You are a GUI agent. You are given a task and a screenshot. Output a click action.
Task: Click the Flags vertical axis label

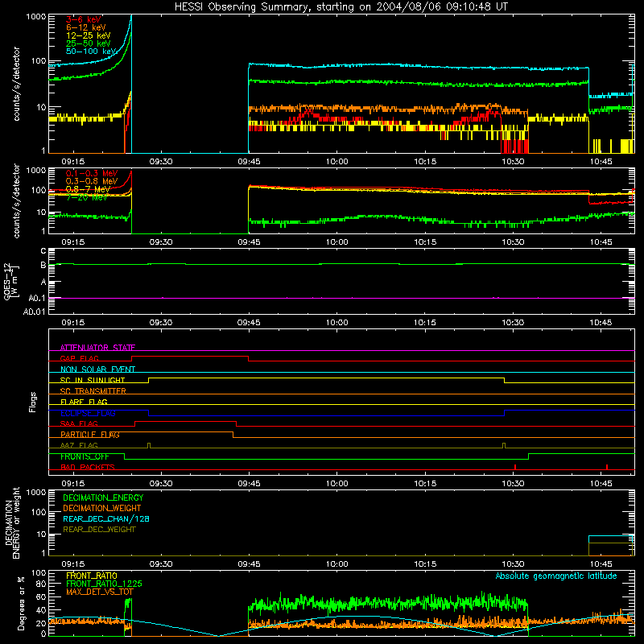tap(32, 402)
